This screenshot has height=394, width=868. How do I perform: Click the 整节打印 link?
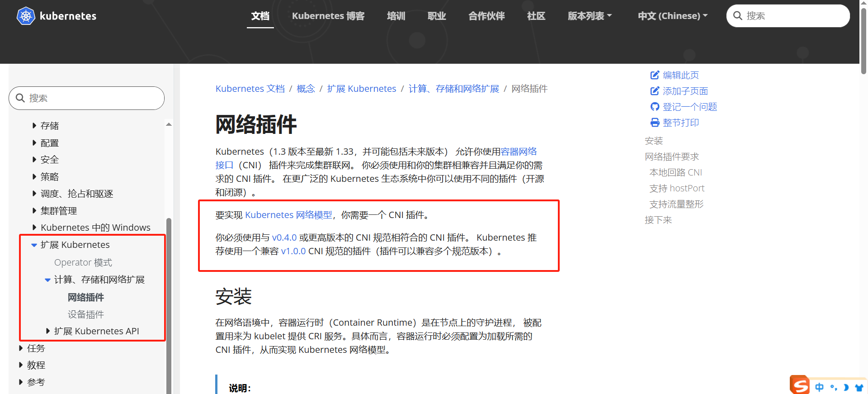(681, 123)
